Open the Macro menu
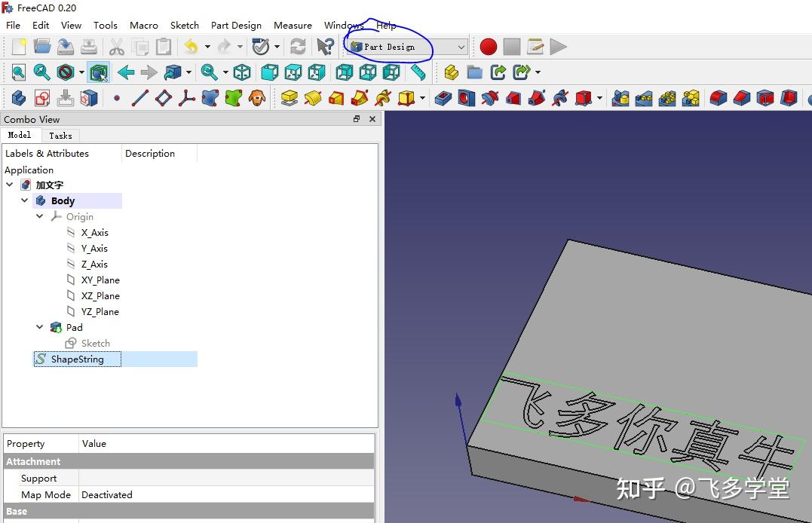 point(143,25)
